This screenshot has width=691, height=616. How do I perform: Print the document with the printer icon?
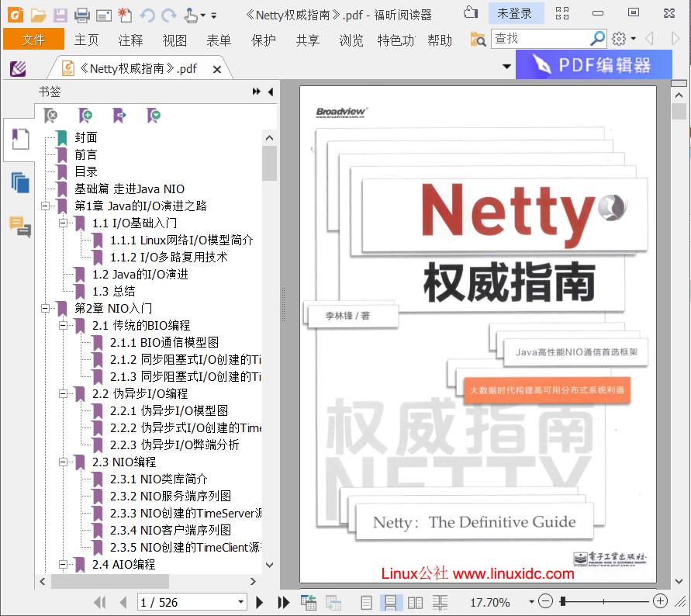tap(82, 16)
